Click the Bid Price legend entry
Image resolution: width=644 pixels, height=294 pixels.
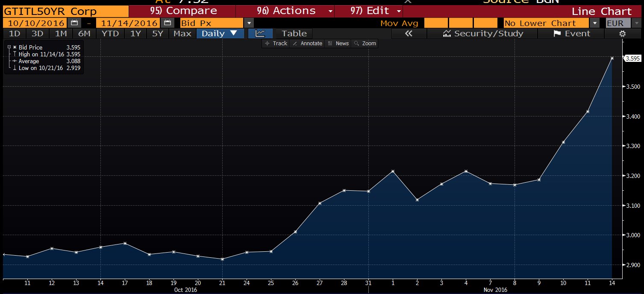tap(47, 47)
